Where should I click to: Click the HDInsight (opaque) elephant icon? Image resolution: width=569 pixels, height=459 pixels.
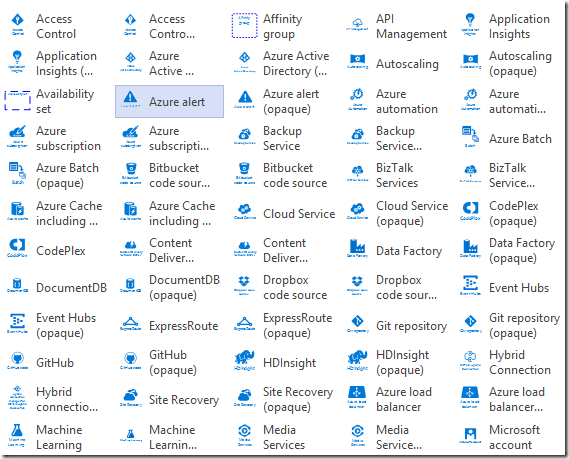357,361
